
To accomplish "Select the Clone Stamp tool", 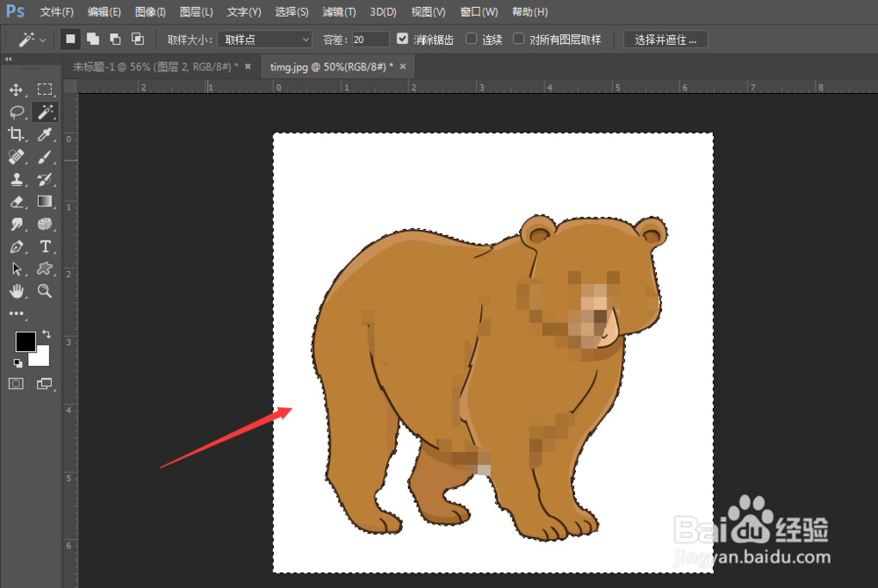I will click(16, 180).
